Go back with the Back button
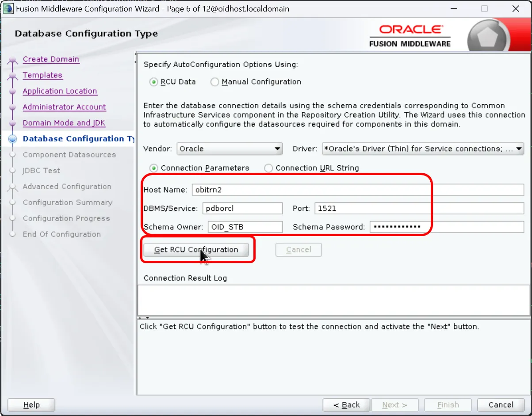Image resolution: width=532 pixels, height=416 pixels. (x=346, y=405)
